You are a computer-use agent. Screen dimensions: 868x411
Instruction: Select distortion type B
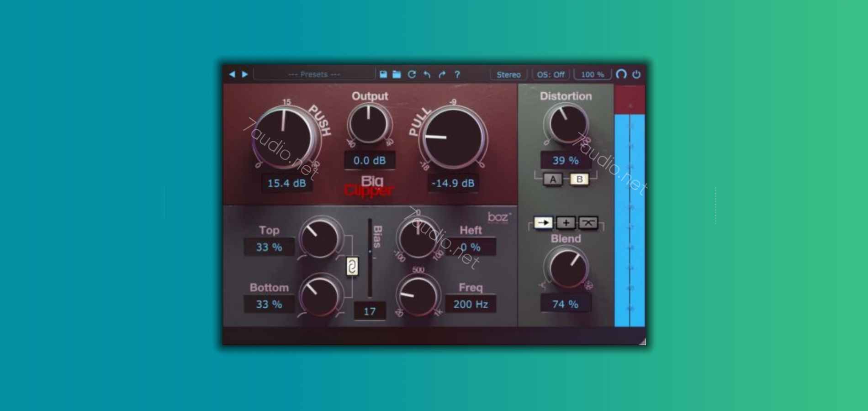click(x=579, y=179)
